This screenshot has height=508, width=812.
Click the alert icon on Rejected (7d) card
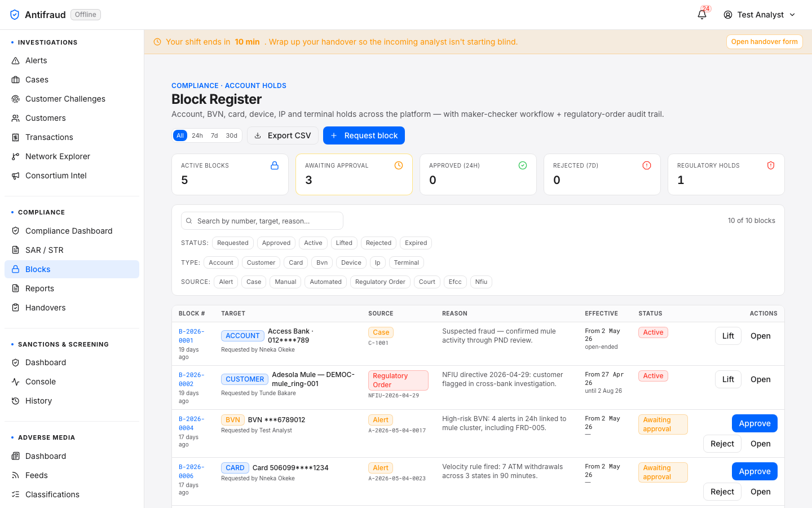pos(647,165)
